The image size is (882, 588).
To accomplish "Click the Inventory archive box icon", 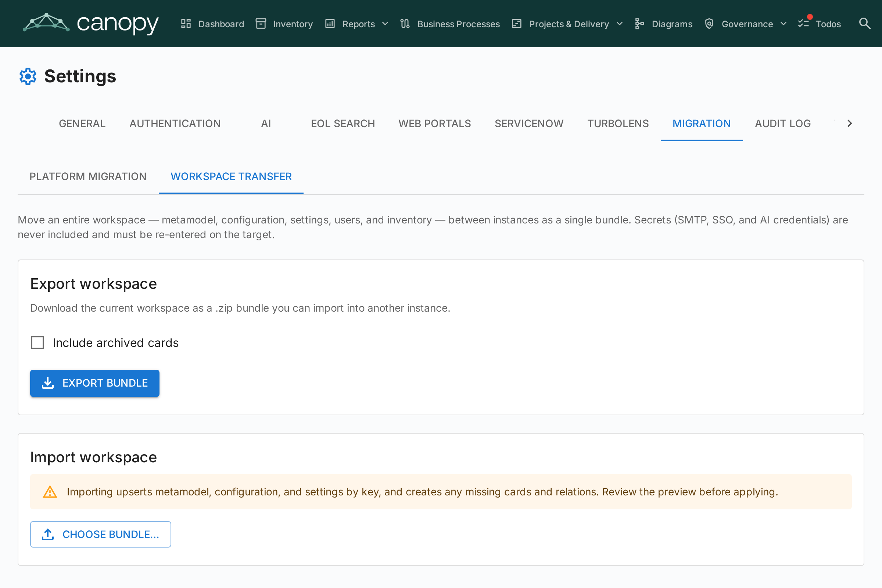I will click(x=261, y=24).
